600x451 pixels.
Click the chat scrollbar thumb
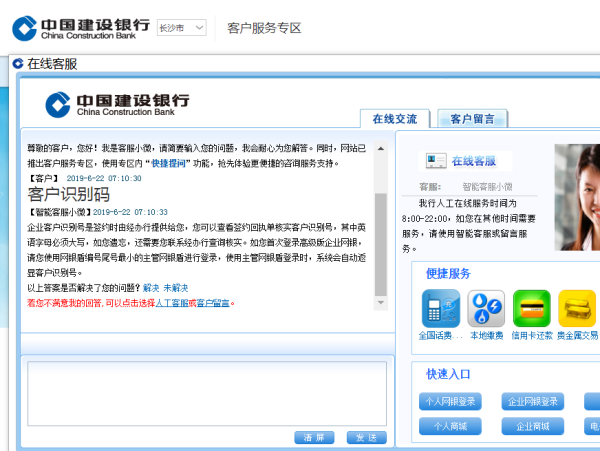(381, 244)
